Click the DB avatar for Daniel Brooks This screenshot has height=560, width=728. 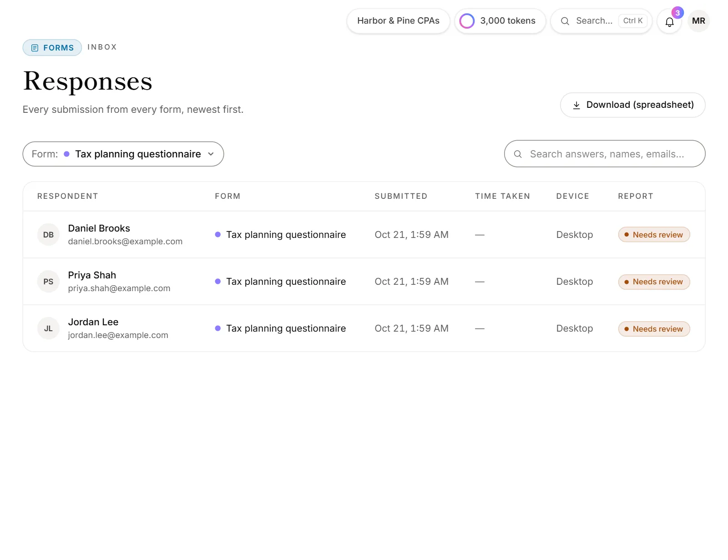tap(48, 235)
